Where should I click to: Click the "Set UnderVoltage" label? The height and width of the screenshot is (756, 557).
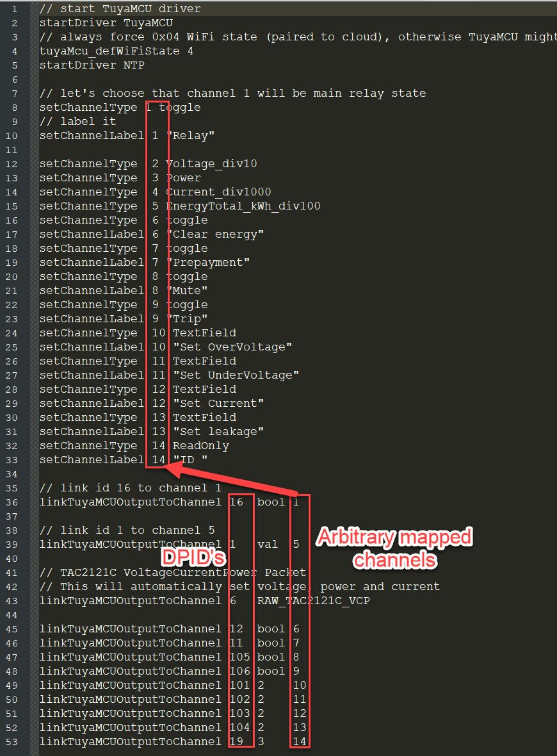pos(236,375)
